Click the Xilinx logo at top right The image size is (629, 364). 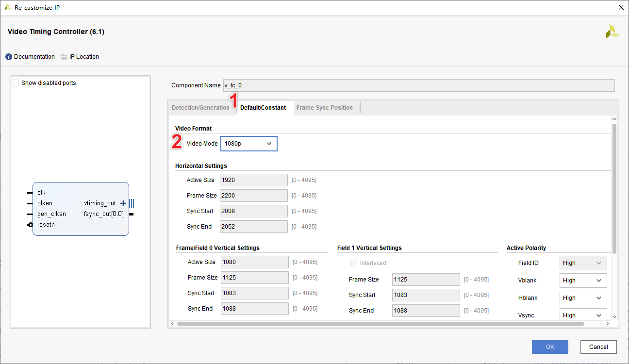pyautogui.click(x=612, y=32)
